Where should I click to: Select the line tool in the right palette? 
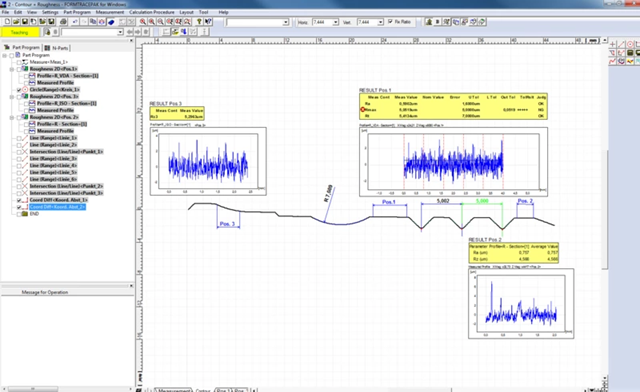coord(622,44)
